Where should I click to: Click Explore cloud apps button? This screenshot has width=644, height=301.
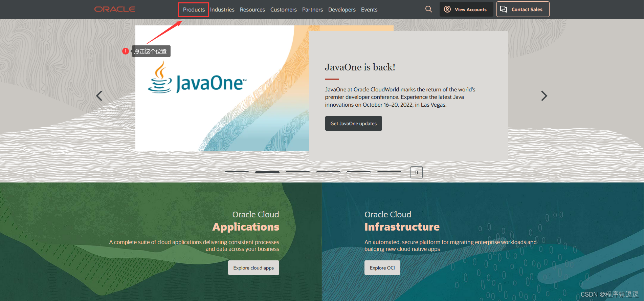pos(253,268)
